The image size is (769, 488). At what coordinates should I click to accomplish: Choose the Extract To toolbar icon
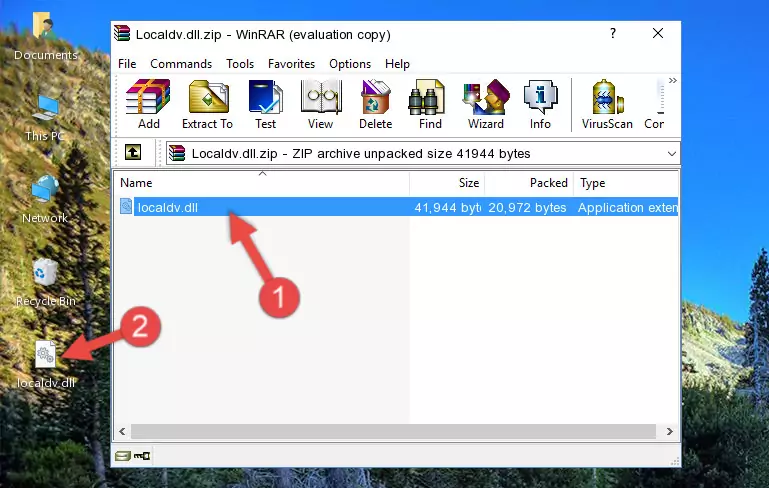(x=207, y=104)
